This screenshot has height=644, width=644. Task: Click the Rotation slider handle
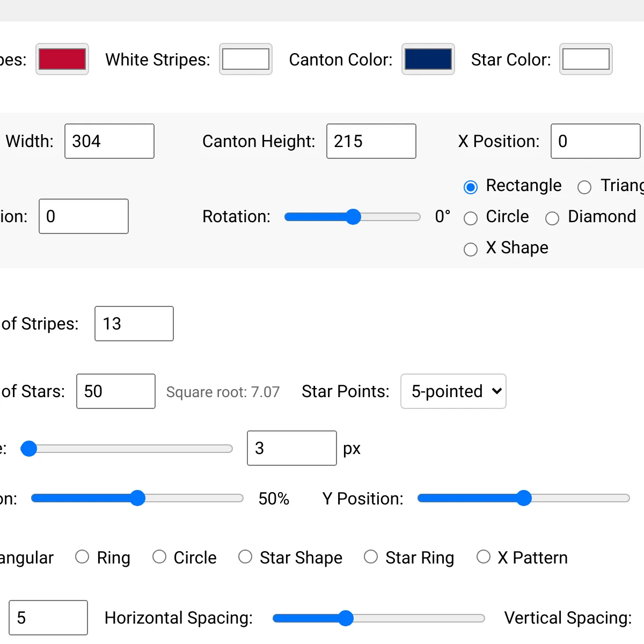point(353,216)
